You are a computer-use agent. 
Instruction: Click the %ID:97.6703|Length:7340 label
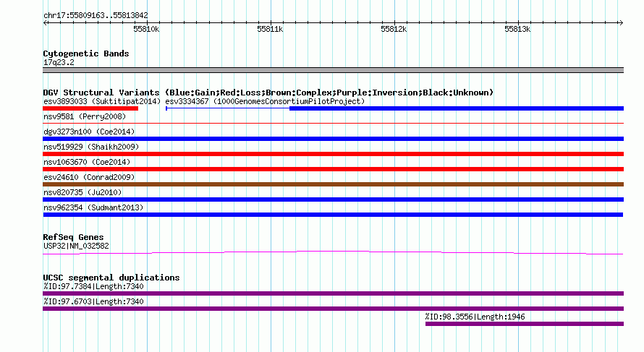[93, 301]
